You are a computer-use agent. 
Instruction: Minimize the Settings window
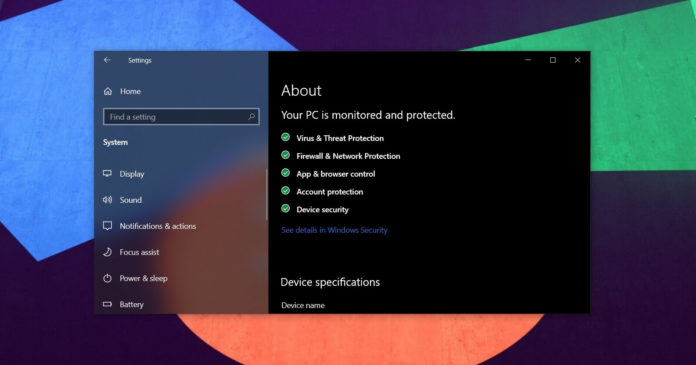[528, 60]
